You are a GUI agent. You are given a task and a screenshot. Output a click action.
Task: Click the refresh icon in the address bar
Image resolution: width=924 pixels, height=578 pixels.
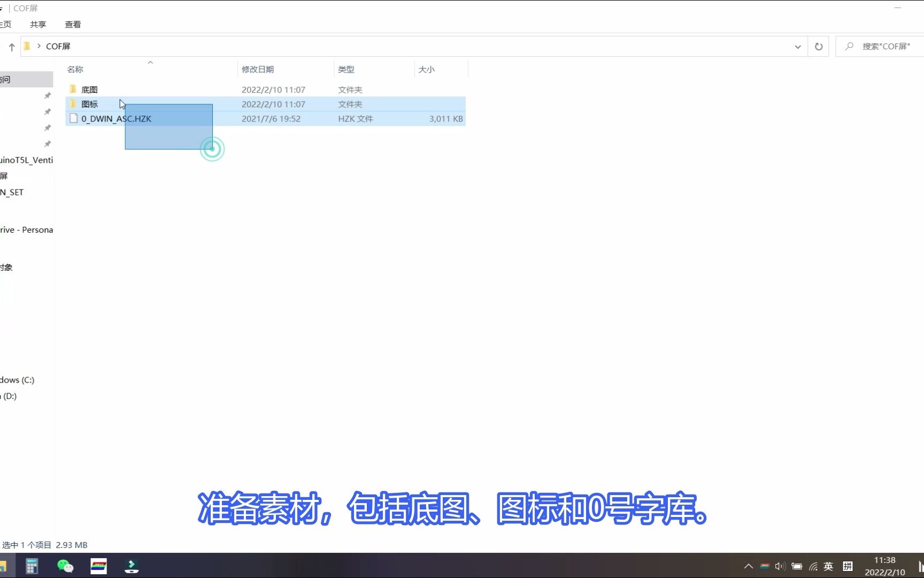click(818, 47)
